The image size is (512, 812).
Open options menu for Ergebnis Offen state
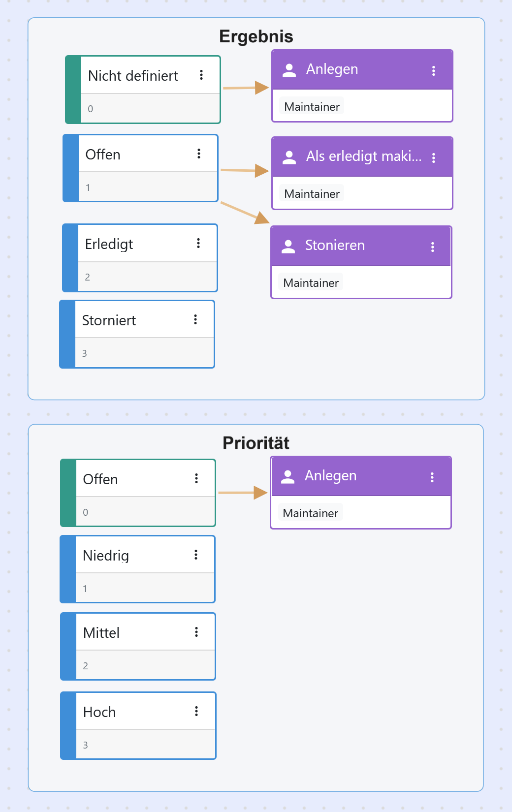point(199,154)
